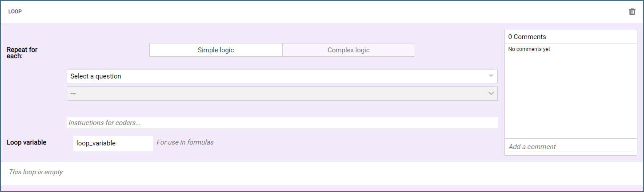Focus the 'Instructions for coders...' field
Image resolution: width=644 pixels, height=192 pixels.
pos(282,123)
